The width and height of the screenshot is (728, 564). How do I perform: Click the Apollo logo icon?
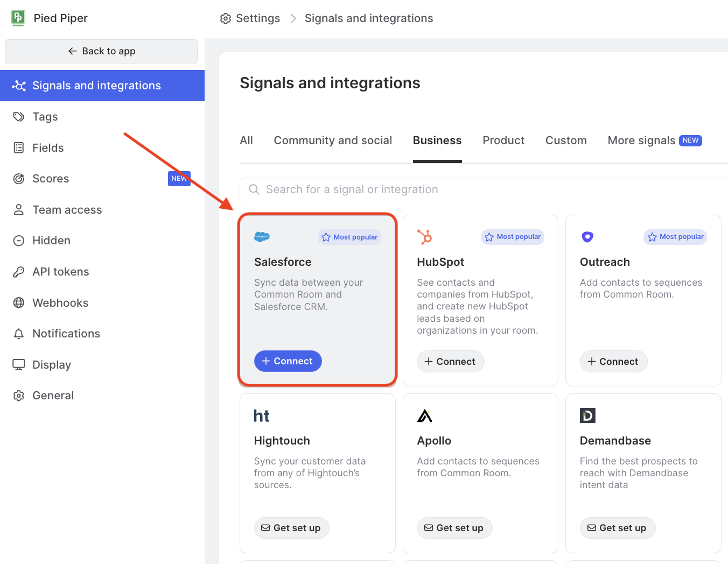(425, 415)
